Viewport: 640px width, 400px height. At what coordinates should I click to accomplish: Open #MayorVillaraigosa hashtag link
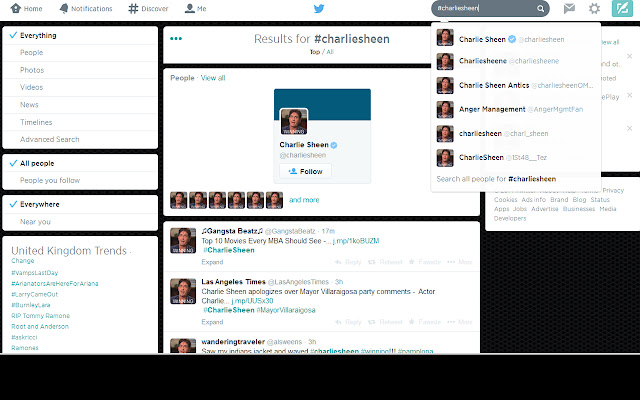(x=286, y=310)
